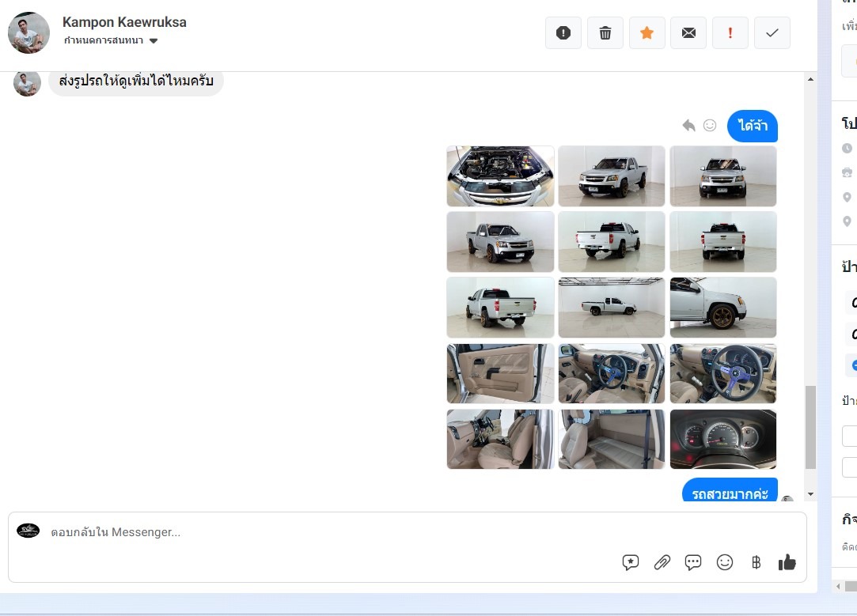Click the spam report octagon icon
The height and width of the screenshot is (616, 857).
563,33
